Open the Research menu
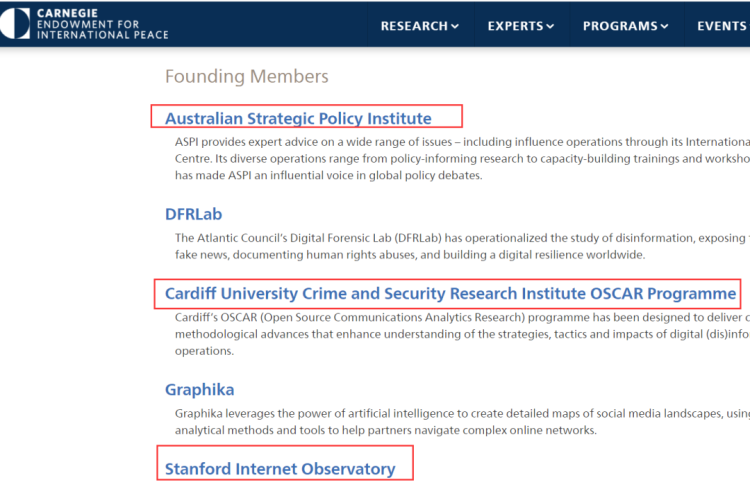The image size is (750, 487). (419, 26)
